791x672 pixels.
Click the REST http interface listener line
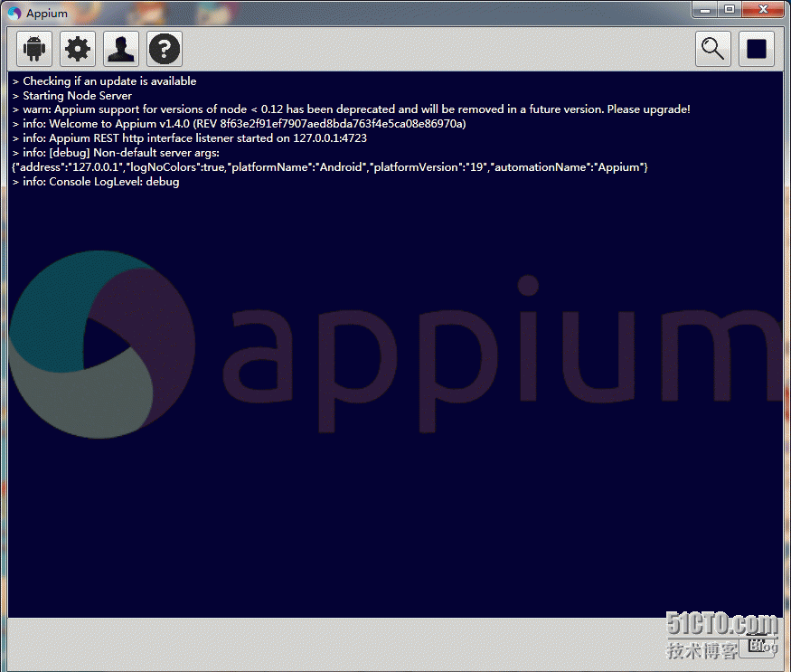[x=190, y=138]
